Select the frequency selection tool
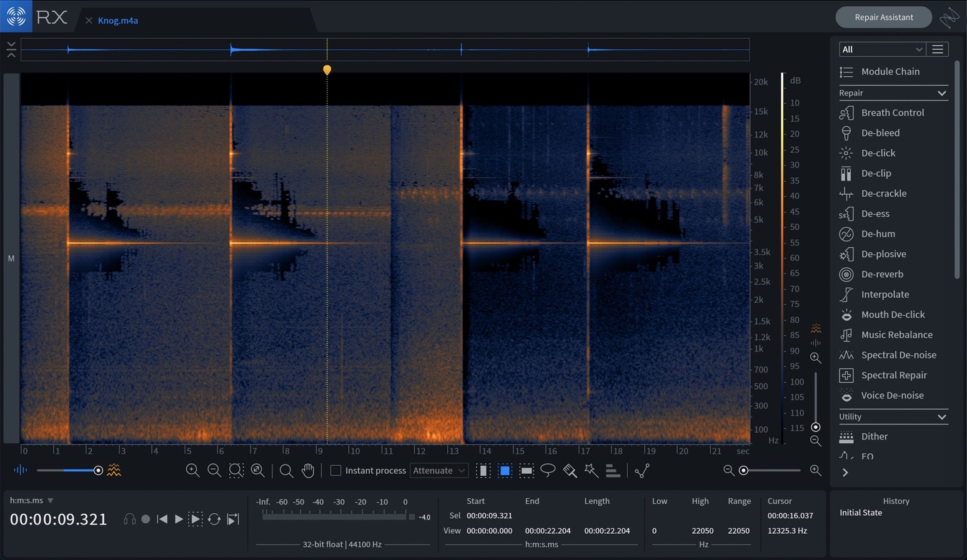The width and height of the screenshot is (967, 560). coord(527,471)
